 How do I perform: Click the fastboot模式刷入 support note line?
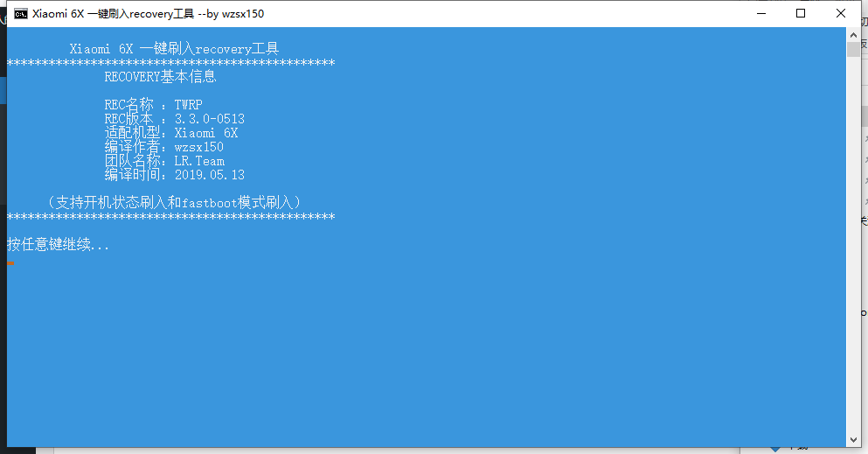[x=174, y=202]
